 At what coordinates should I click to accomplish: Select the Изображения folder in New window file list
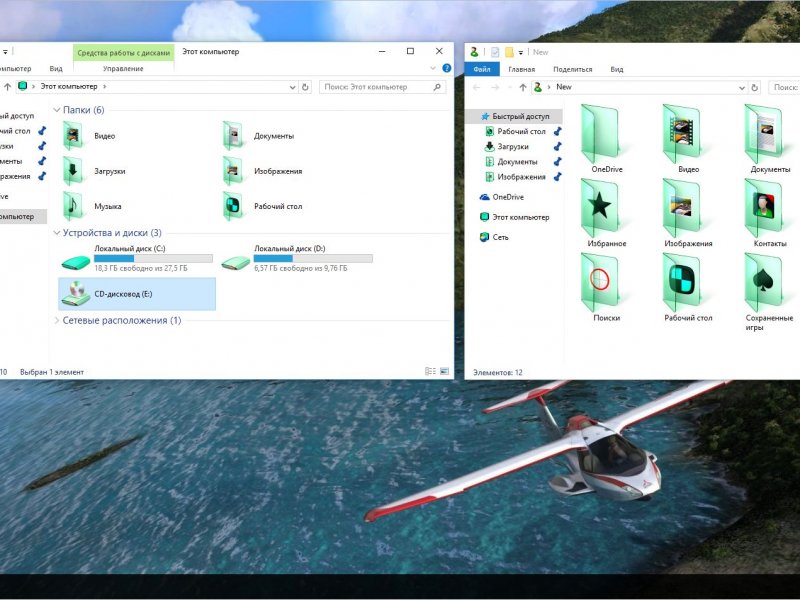click(x=688, y=213)
